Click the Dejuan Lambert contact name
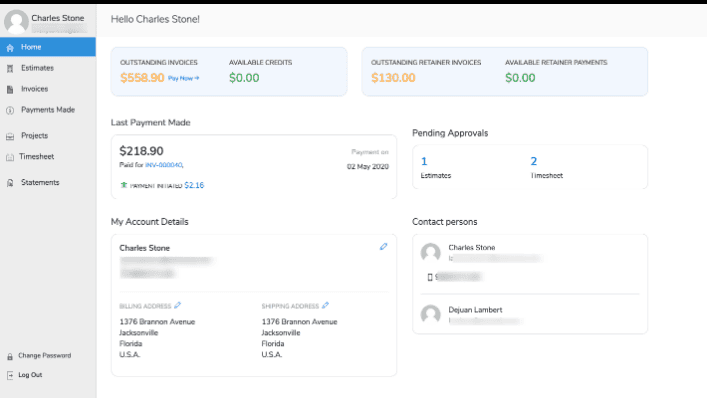 tap(475, 310)
